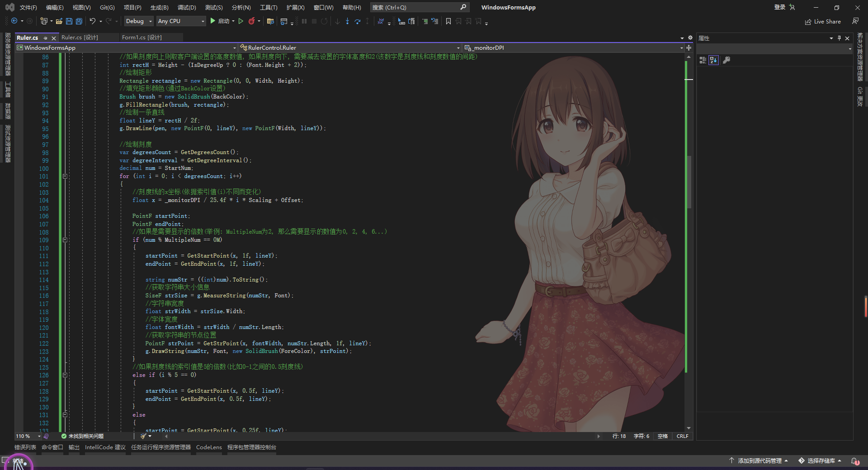Click the feedback person icon top right

[855, 21]
